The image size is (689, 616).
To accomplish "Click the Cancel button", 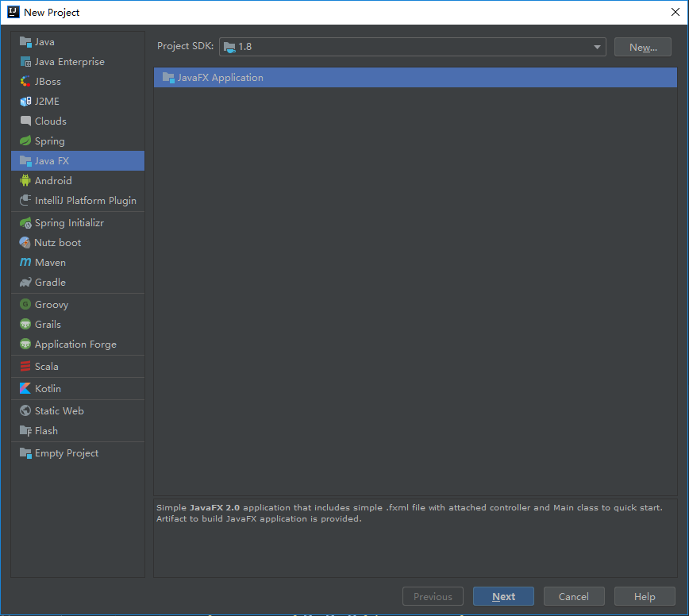I will (574, 596).
